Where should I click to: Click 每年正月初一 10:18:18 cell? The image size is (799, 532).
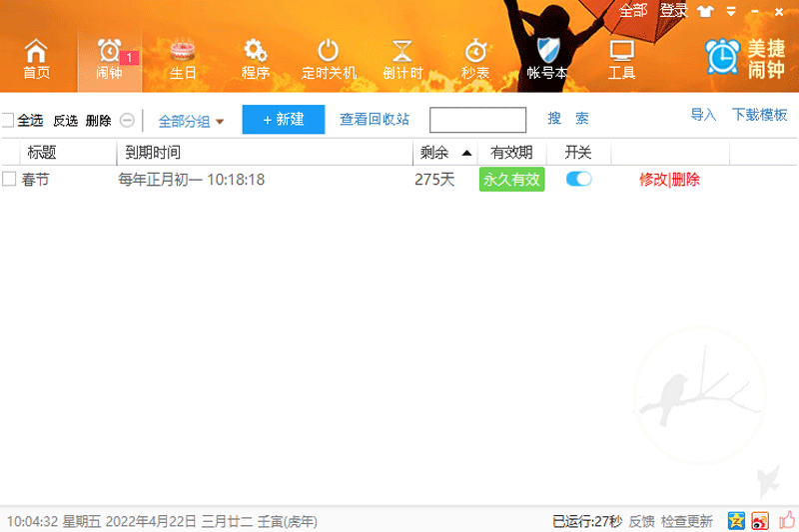[x=192, y=180]
